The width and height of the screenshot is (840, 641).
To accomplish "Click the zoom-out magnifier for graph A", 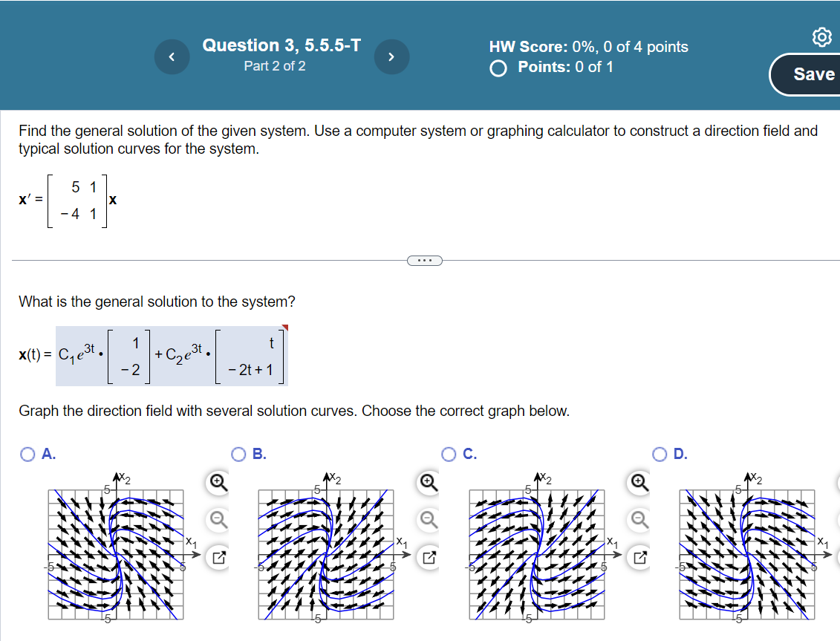I will point(215,520).
